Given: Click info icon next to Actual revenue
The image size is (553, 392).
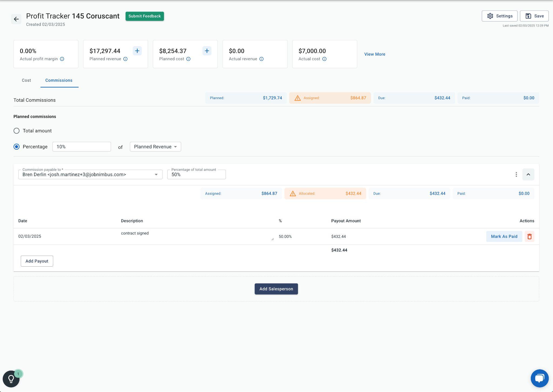Looking at the screenshot, I should 261,59.
